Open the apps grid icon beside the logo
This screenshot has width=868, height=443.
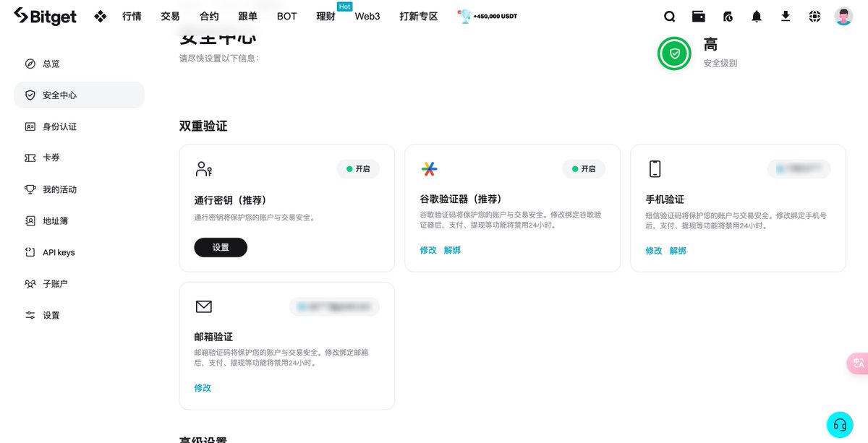coord(99,16)
